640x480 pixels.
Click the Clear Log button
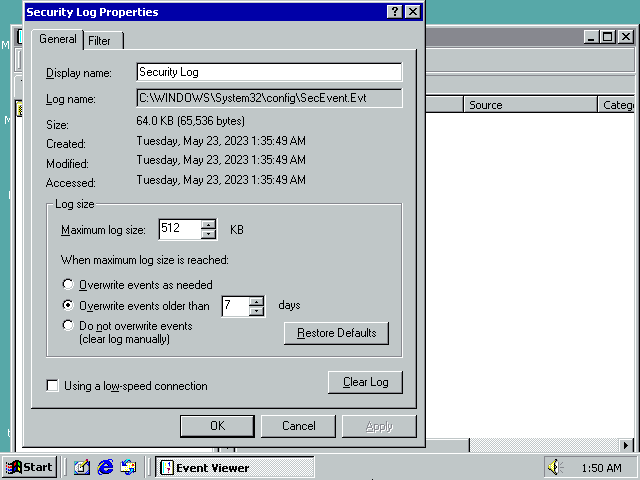pos(365,382)
